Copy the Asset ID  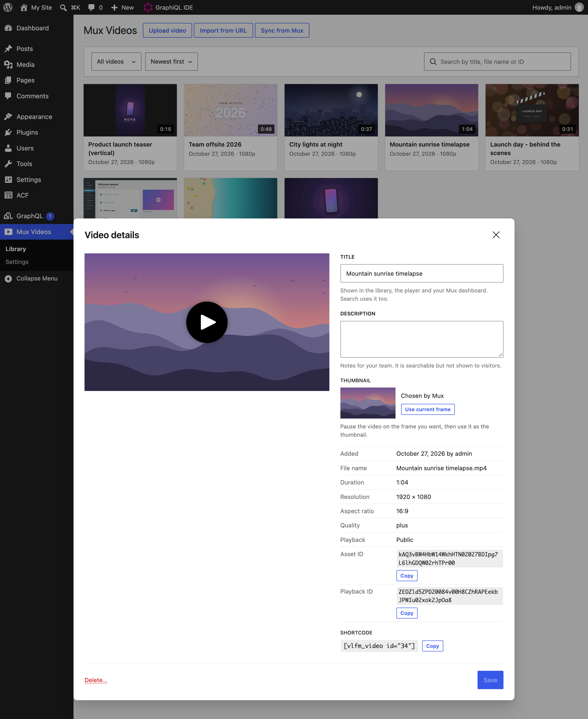pos(407,576)
